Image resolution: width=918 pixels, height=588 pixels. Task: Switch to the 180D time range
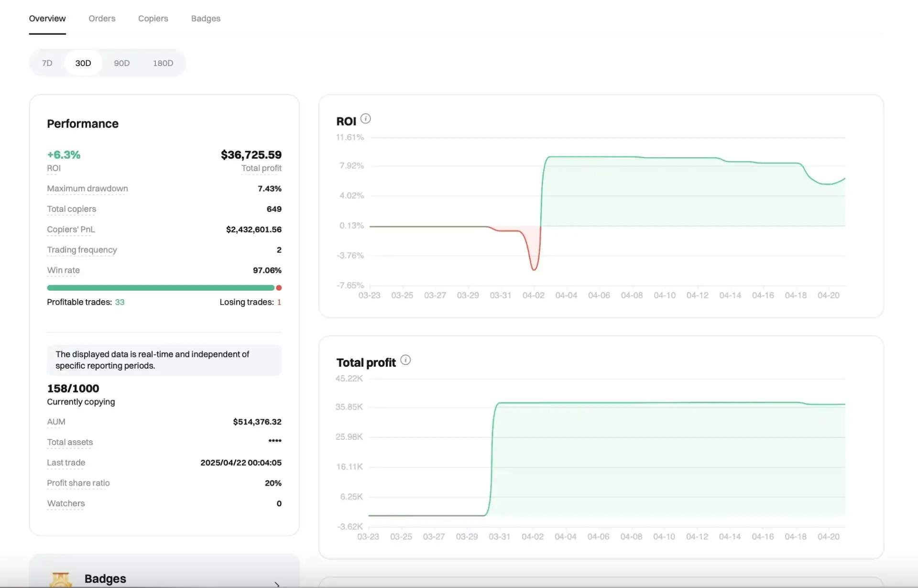163,63
